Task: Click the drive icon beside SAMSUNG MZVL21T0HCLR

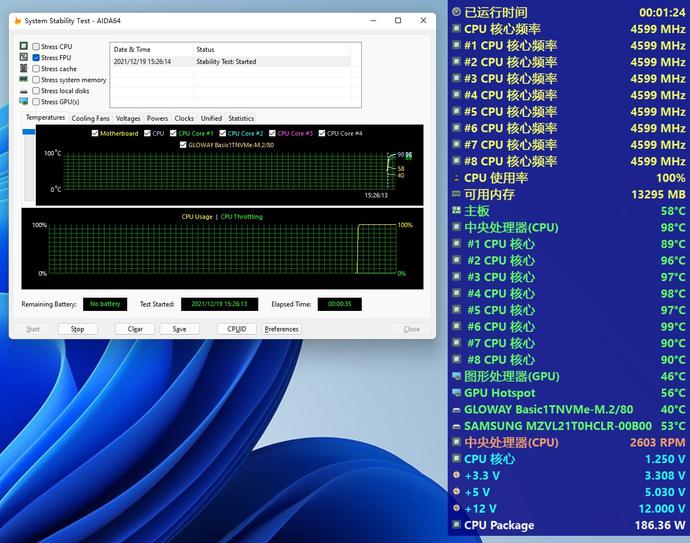Action: [456, 426]
